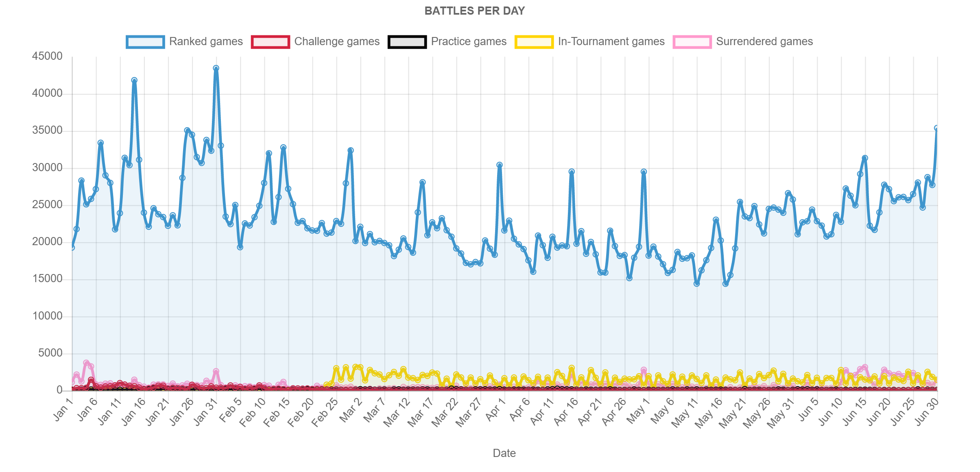Click the yellow In-Tournament games swatch
Screen dimensions: 980x472
pyautogui.click(x=534, y=42)
